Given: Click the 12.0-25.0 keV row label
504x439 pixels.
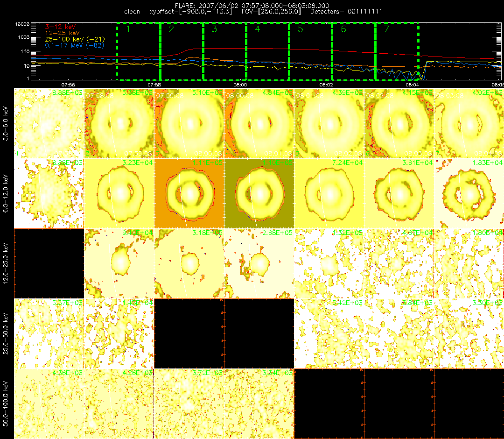Looking at the screenshot, I should pos(6,263).
